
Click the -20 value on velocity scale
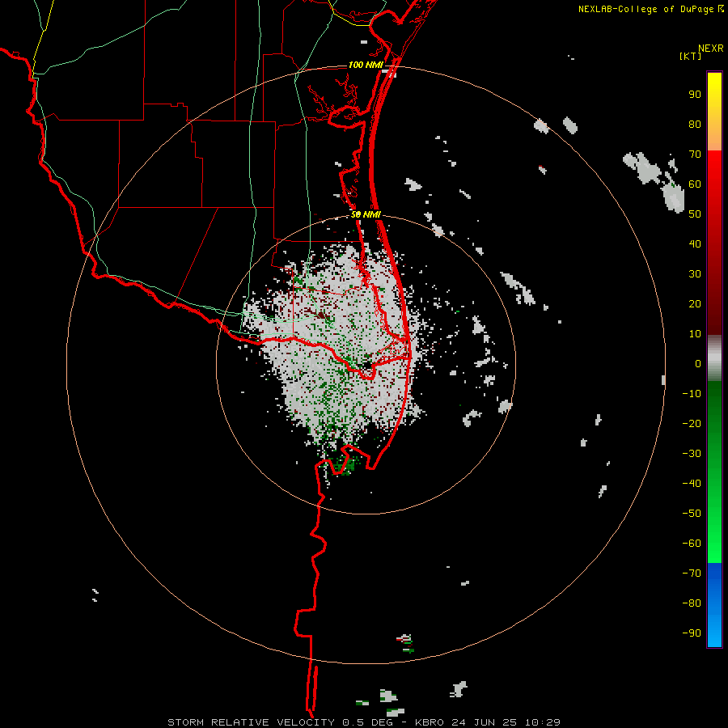[x=692, y=424]
